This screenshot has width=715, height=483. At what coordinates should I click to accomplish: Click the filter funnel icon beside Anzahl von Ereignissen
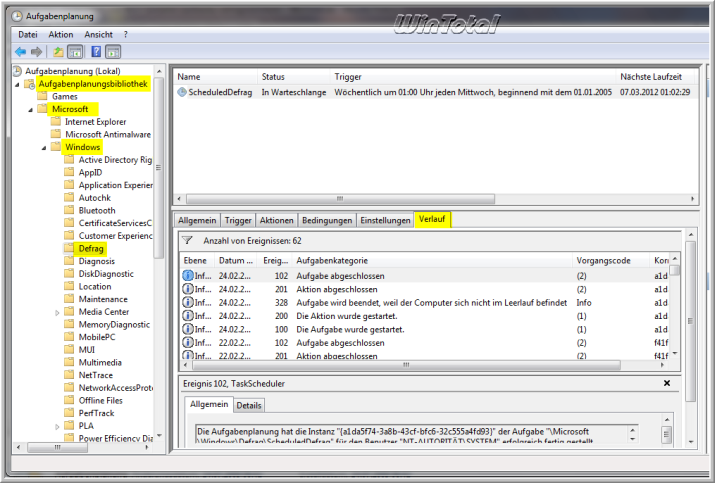coord(187,240)
